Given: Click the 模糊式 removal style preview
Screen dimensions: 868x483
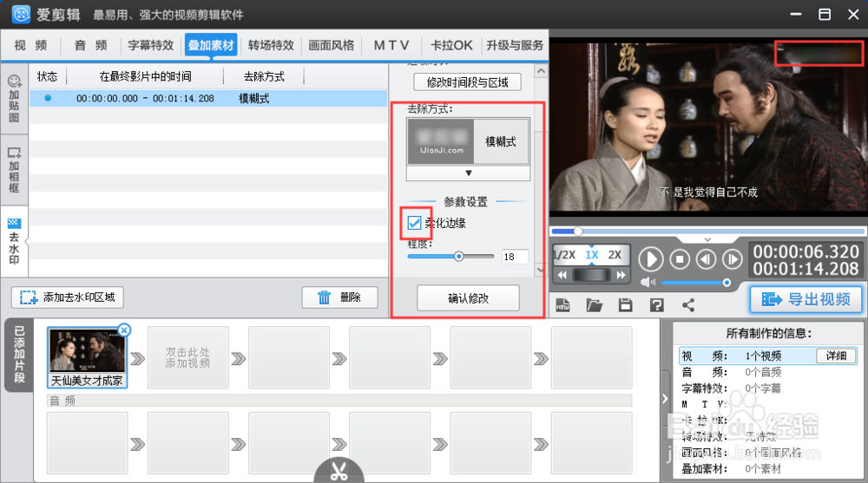Looking at the screenshot, I should point(469,141).
